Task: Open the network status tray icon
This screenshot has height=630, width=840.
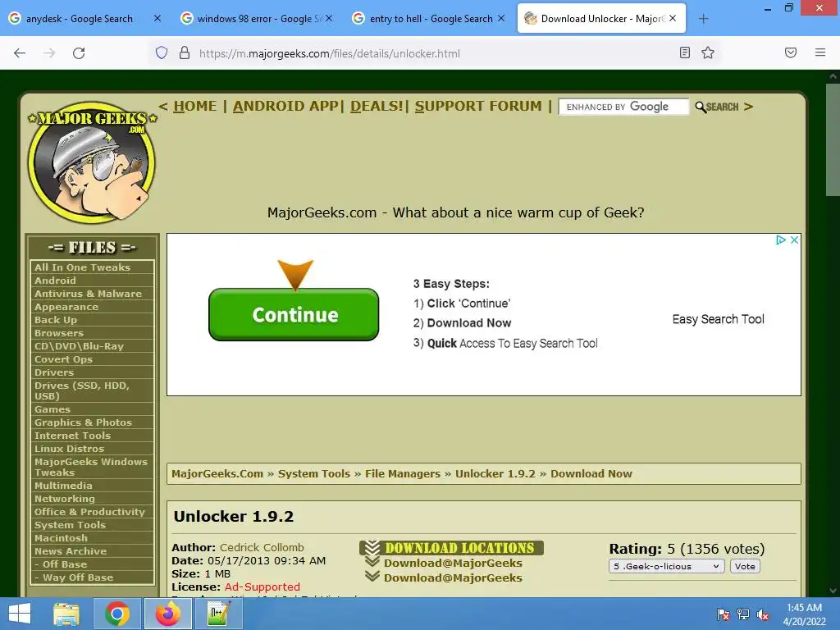Action: click(x=743, y=614)
